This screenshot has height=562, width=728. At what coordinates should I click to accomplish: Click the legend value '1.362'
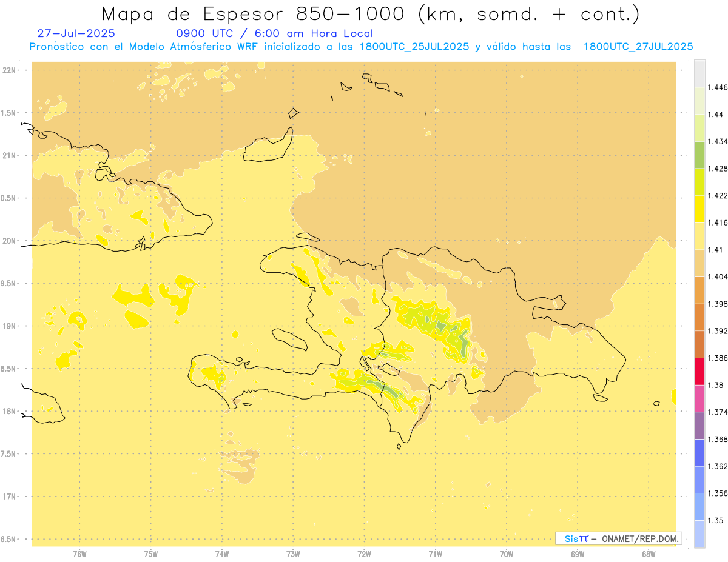click(x=718, y=466)
